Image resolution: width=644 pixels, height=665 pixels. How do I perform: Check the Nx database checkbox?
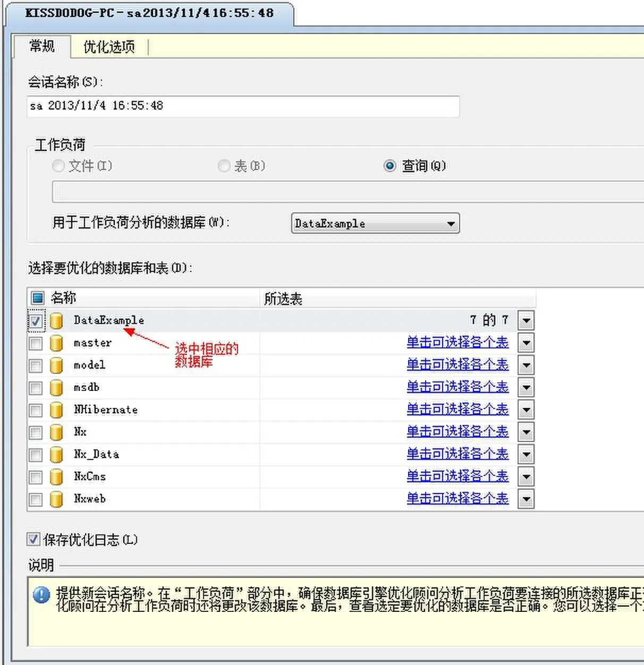point(36,433)
